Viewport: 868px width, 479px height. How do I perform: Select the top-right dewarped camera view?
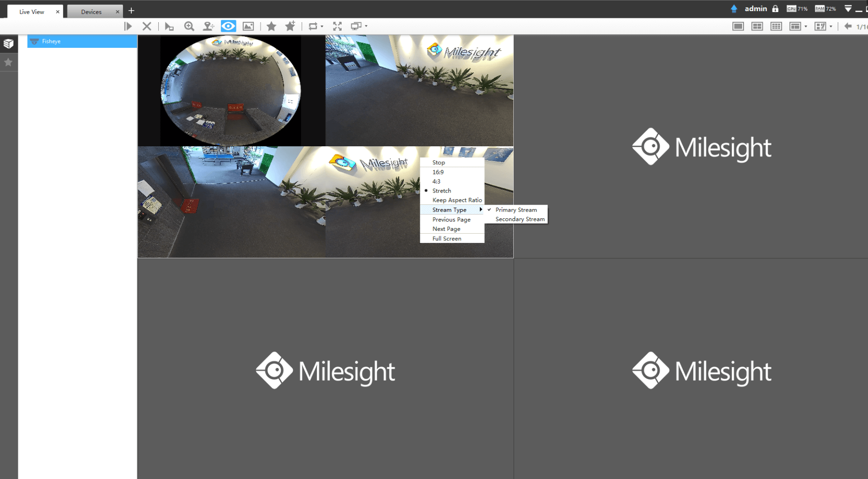(419, 90)
